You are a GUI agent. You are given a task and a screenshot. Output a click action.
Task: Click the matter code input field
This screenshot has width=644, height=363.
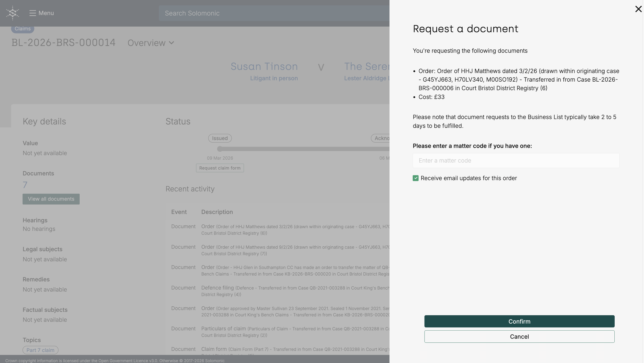tap(516, 161)
